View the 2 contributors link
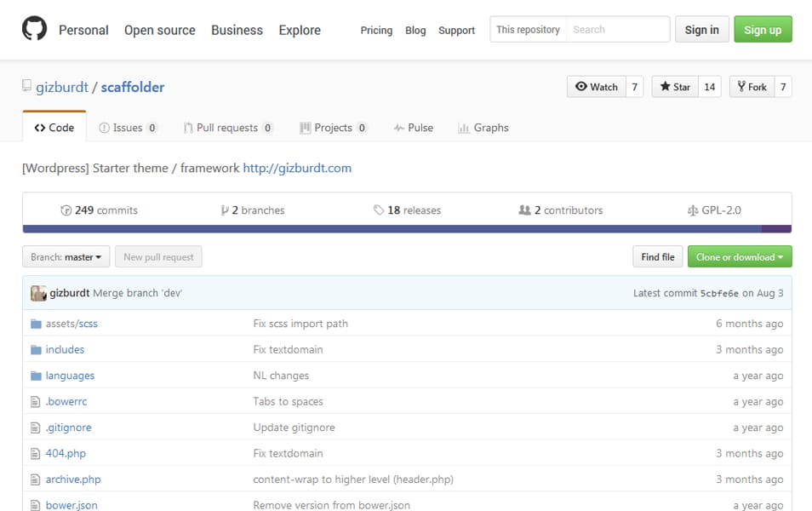 pos(561,210)
